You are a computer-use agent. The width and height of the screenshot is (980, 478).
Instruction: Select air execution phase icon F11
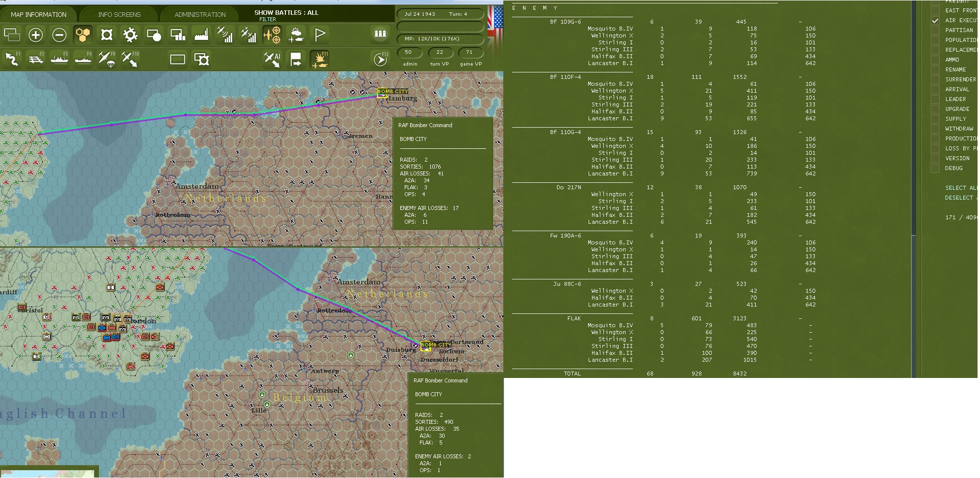point(319,59)
